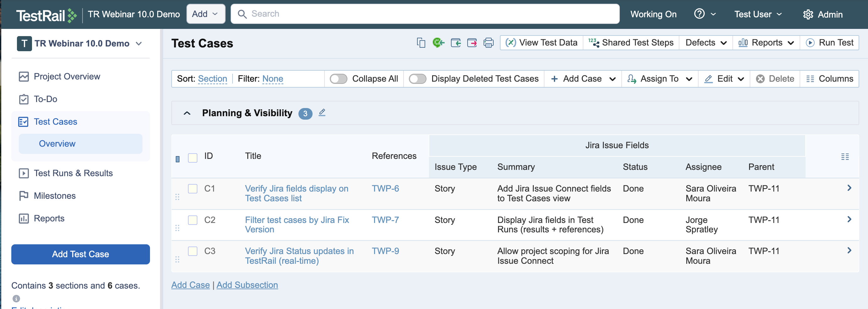Click the help question mark icon
Screen dimensions: 868x309
[x=699, y=14]
